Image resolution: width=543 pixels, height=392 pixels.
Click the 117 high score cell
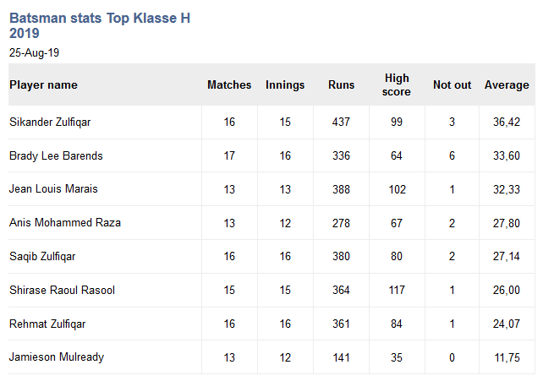pyautogui.click(x=397, y=290)
